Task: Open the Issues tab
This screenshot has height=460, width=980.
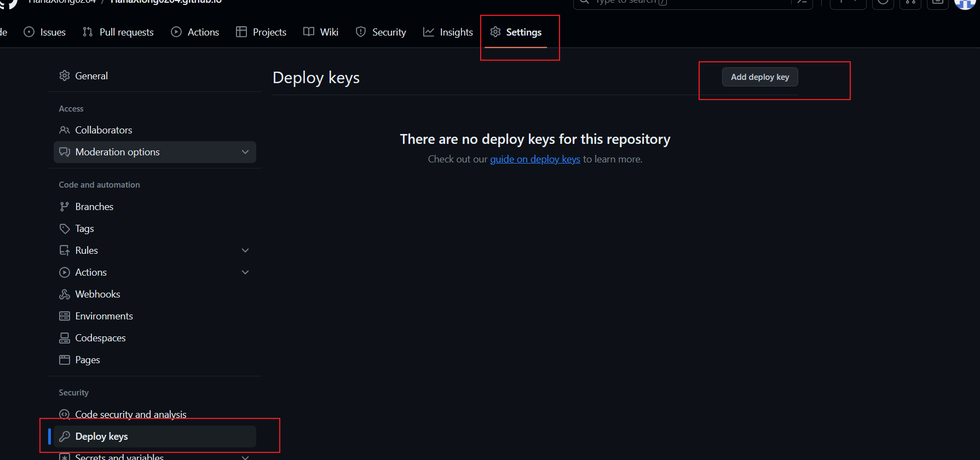Action: point(45,32)
